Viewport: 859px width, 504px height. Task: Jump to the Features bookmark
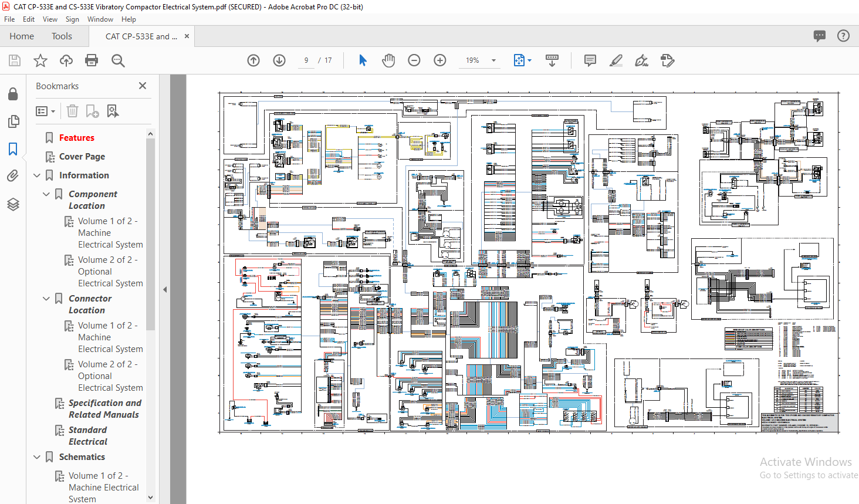pos(77,138)
